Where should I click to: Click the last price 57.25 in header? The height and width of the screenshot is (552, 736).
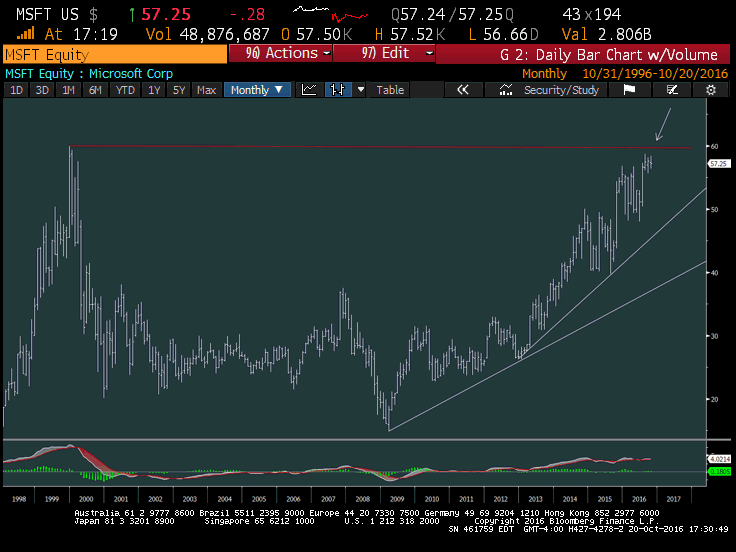[166, 14]
